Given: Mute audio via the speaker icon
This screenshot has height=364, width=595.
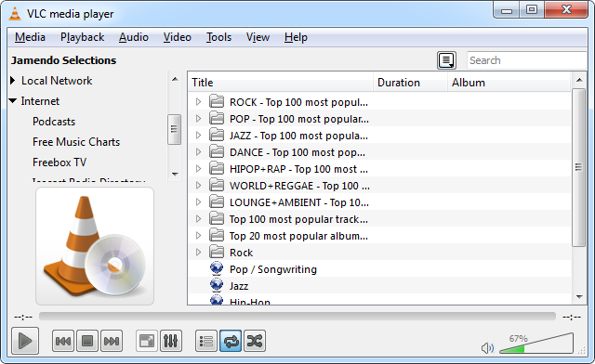Looking at the screenshot, I should [x=487, y=347].
